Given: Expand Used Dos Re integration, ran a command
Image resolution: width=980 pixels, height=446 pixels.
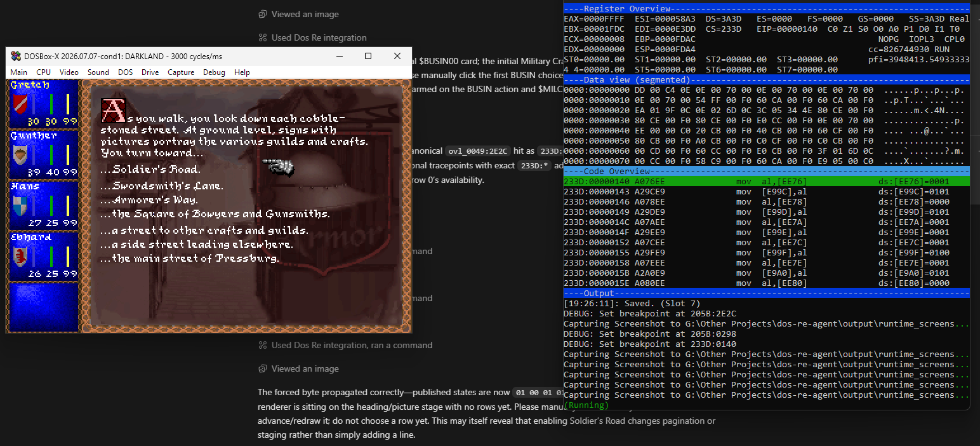Looking at the screenshot, I should coord(352,345).
